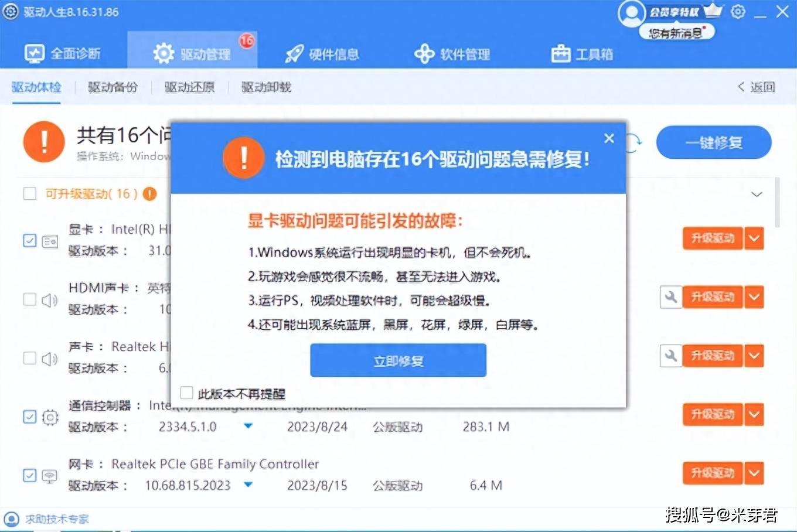The height and width of the screenshot is (532, 797).
Task: Click 升级驱动 for 通信控制器 row
Action: [x=713, y=414]
